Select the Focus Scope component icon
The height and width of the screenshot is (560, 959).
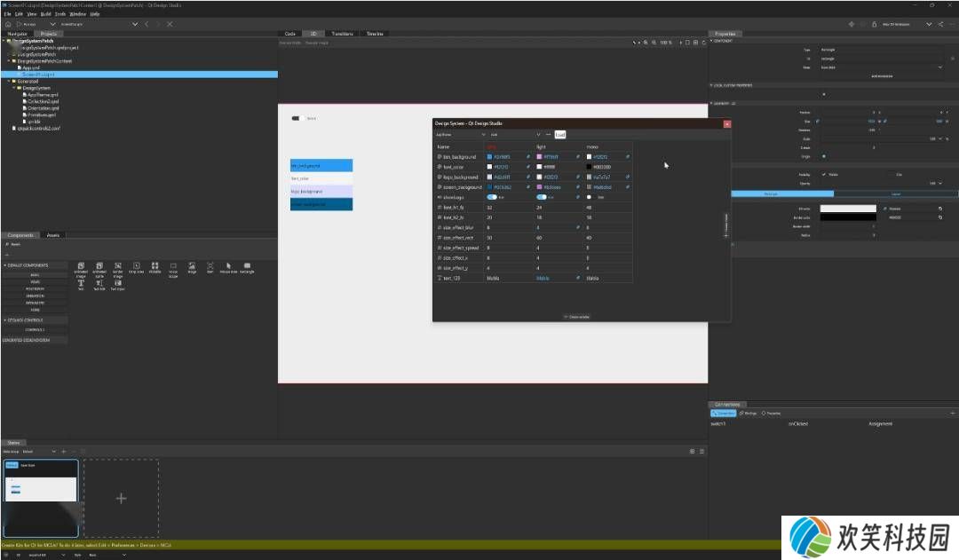[173, 266]
